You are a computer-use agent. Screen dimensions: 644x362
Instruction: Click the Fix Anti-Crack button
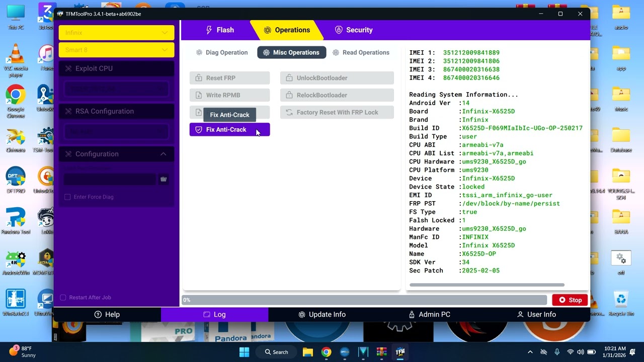coord(229,130)
